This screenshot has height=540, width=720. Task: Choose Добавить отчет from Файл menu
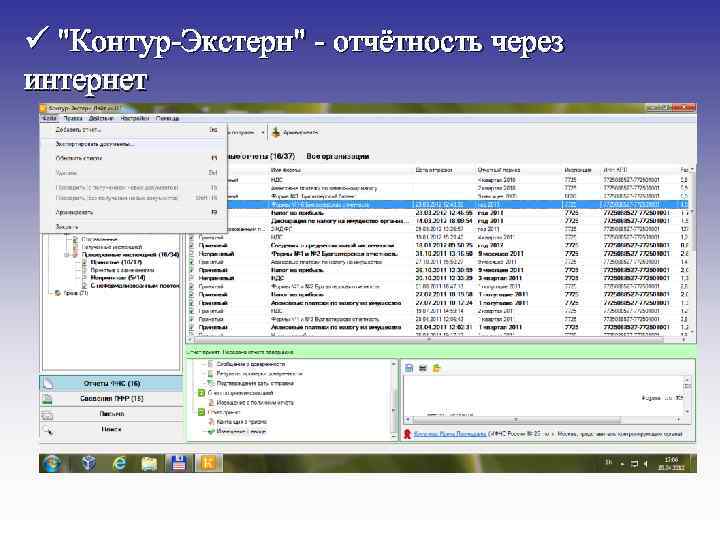[134, 130]
